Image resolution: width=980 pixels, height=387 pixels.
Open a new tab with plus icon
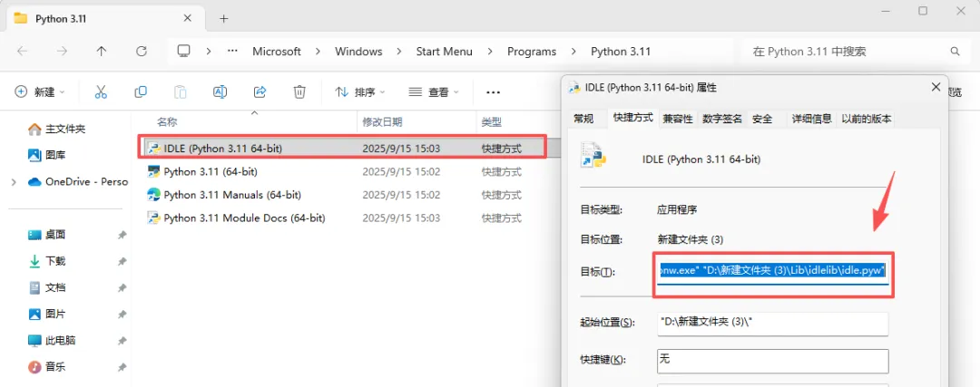click(x=224, y=19)
